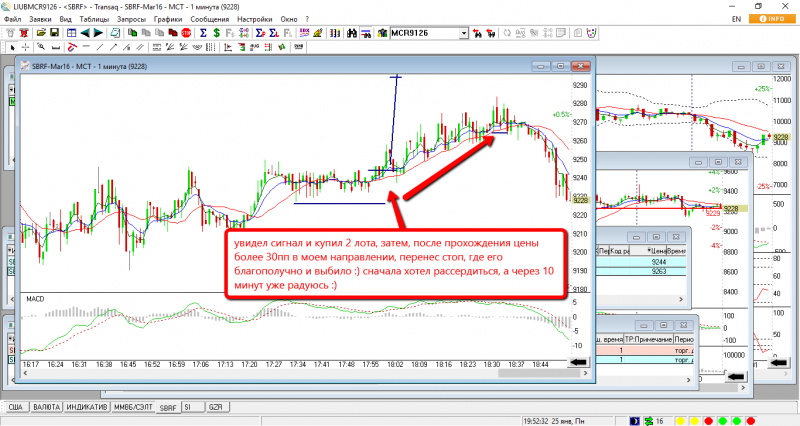Screen dimensions: 800x426
Task: Switch to the ИНДИКАТИВ workspace tab
Action: point(87,407)
